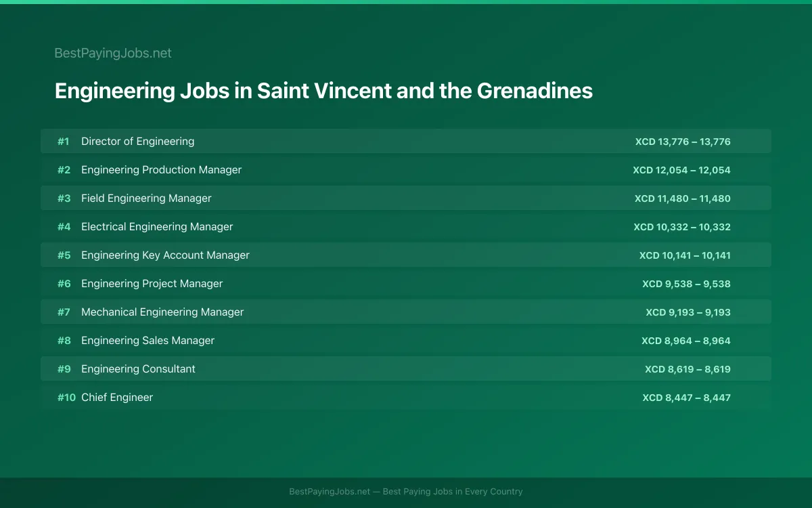Click the #3 rank number

(x=64, y=198)
